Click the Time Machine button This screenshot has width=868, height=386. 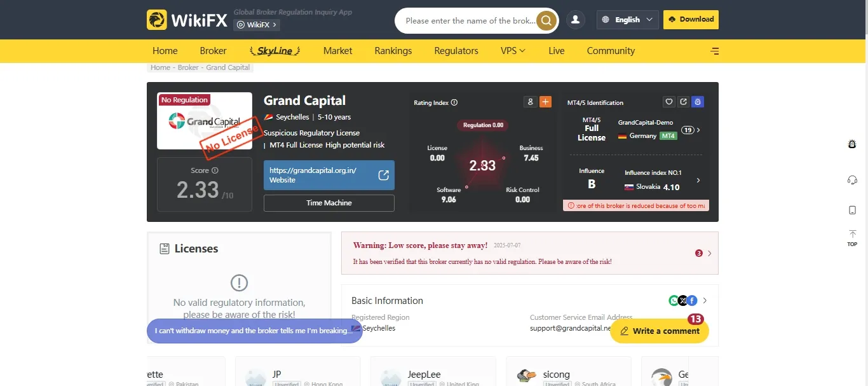point(329,203)
